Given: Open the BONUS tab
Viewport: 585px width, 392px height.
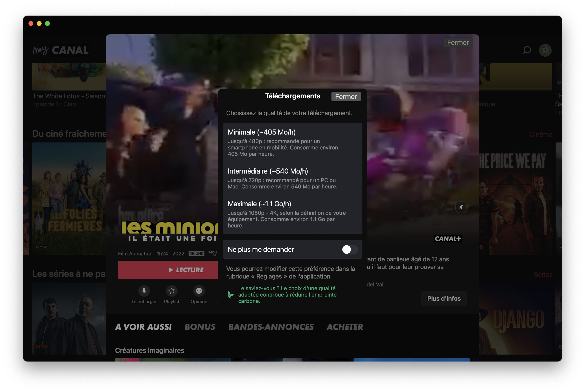Looking at the screenshot, I should pos(200,327).
